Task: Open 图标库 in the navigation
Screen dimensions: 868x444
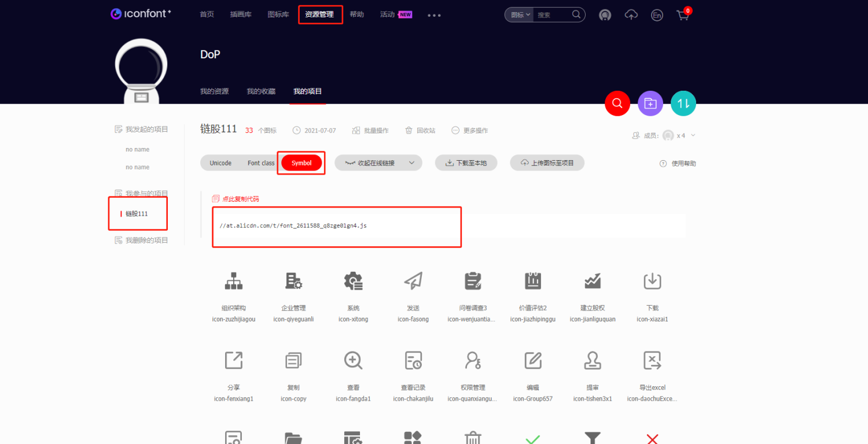Action: tap(278, 14)
